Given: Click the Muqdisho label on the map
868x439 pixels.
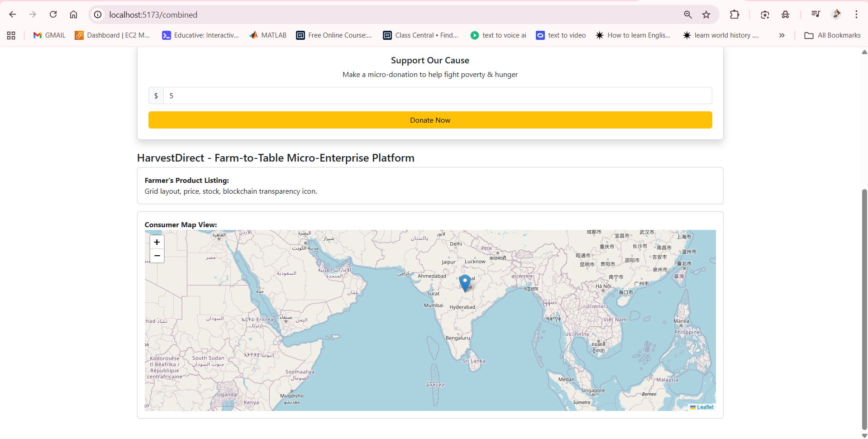Looking at the screenshot, I should point(292,396).
